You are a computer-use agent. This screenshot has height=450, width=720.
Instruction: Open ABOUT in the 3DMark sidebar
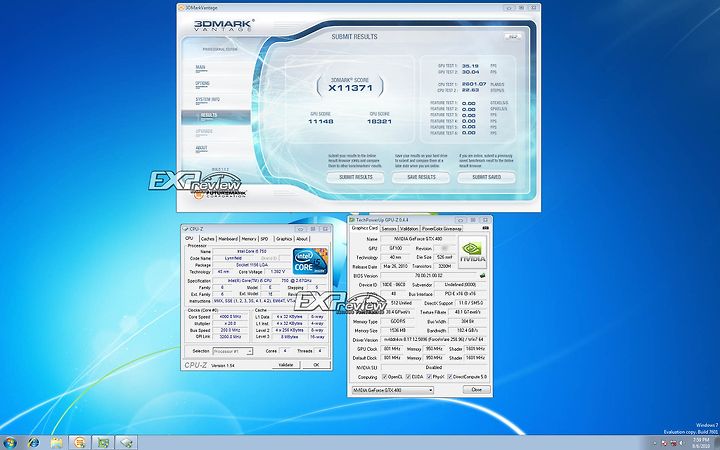[202, 148]
